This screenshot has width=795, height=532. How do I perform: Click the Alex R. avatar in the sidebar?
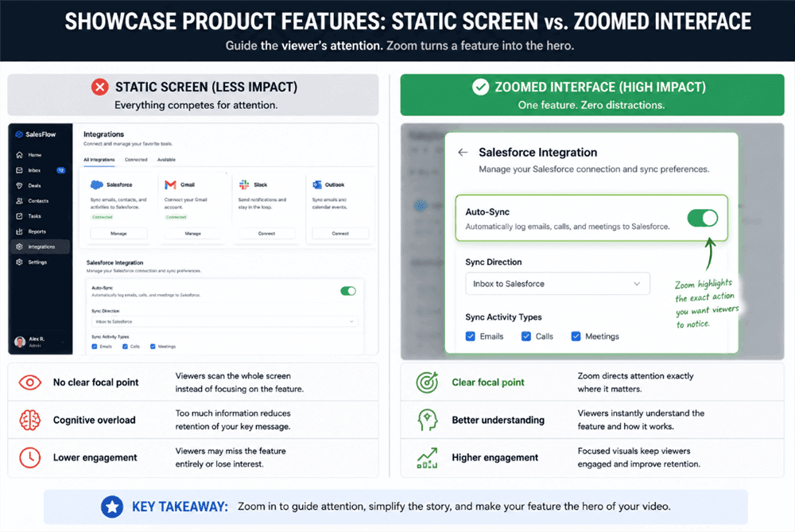point(20,342)
